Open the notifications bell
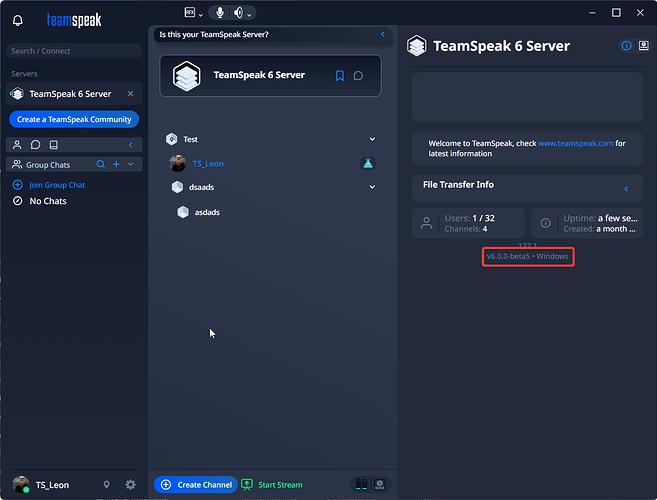 tap(18, 21)
